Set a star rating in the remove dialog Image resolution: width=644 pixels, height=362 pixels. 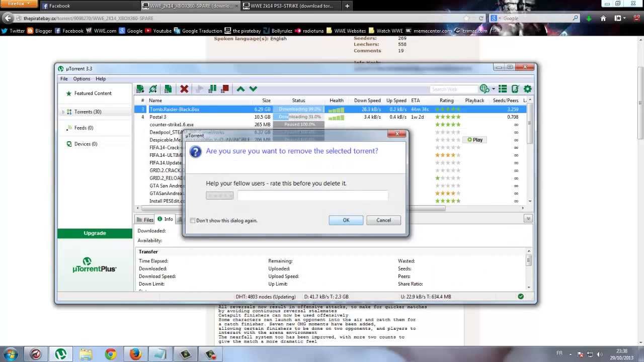[219, 196]
